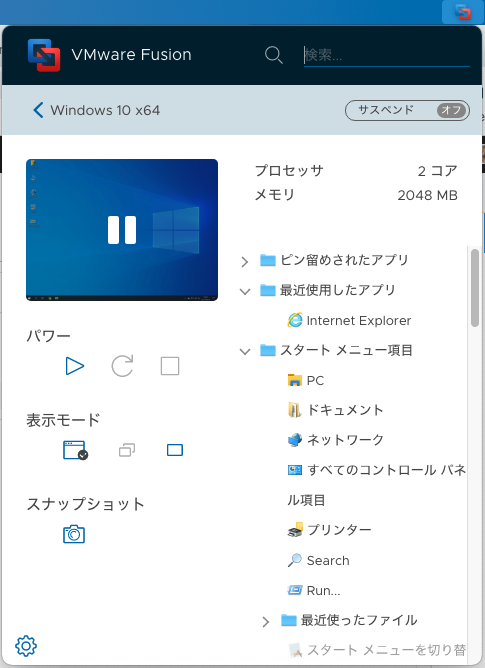Viewport: 485px width, 668px height.
Task: Switch to full screen display mode icon
Action: coord(175,450)
